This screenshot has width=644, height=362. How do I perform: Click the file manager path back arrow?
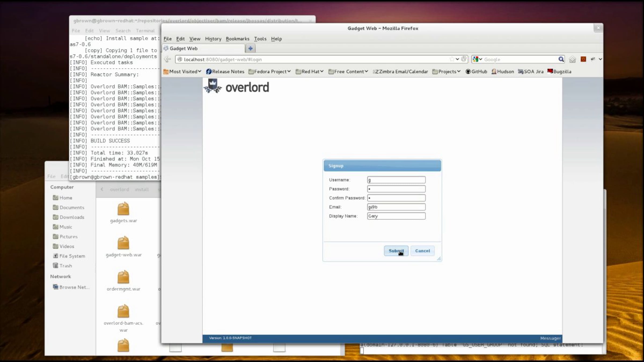(102, 189)
